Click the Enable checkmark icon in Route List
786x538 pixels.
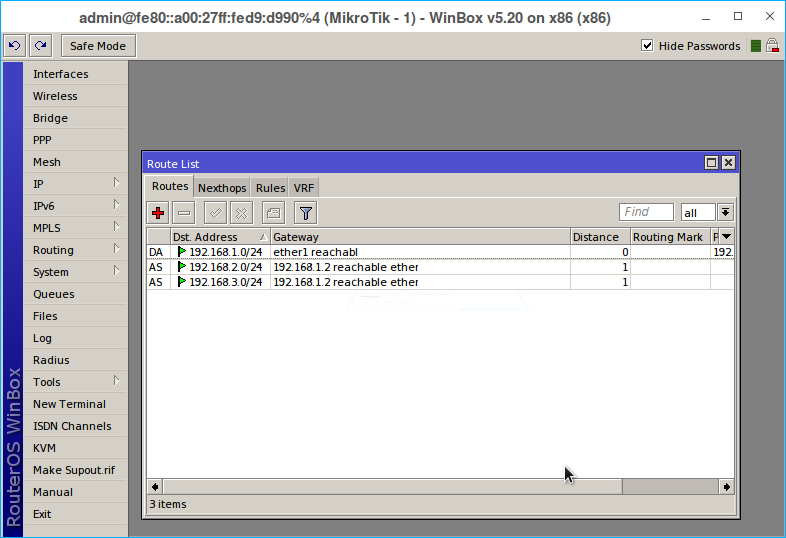coord(216,213)
